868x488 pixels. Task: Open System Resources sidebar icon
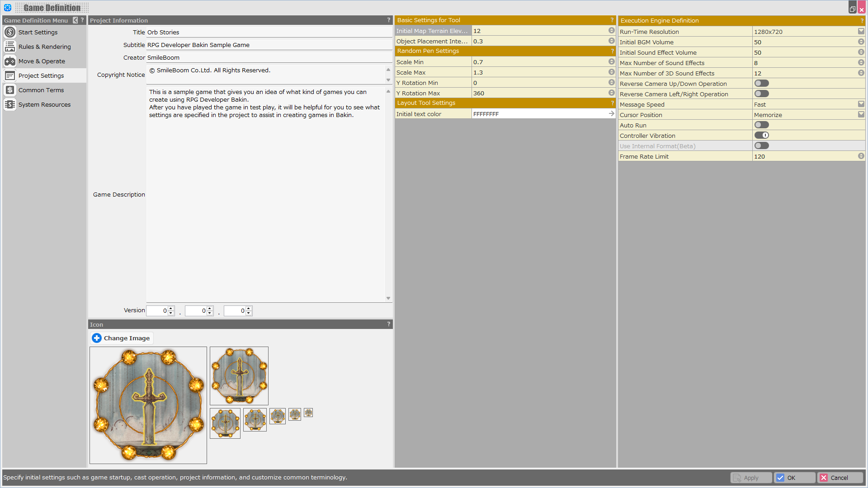point(10,104)
